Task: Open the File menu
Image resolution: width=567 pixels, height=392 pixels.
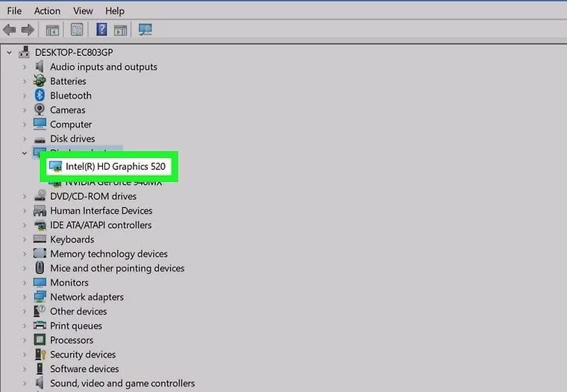Action: [14, 11]
